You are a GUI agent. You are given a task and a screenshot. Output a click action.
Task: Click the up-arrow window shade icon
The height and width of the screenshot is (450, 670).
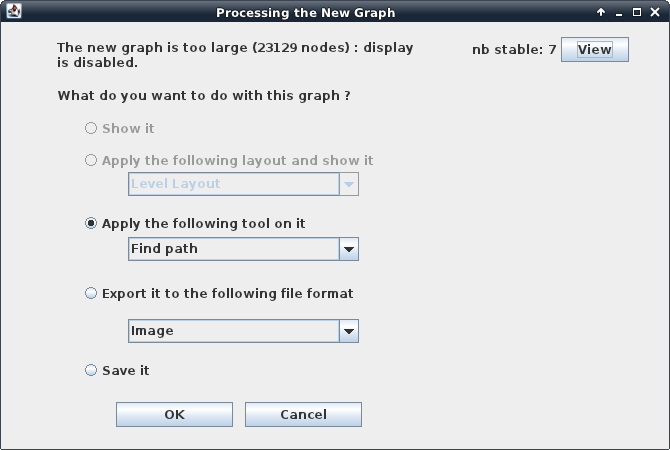[601, 12]
